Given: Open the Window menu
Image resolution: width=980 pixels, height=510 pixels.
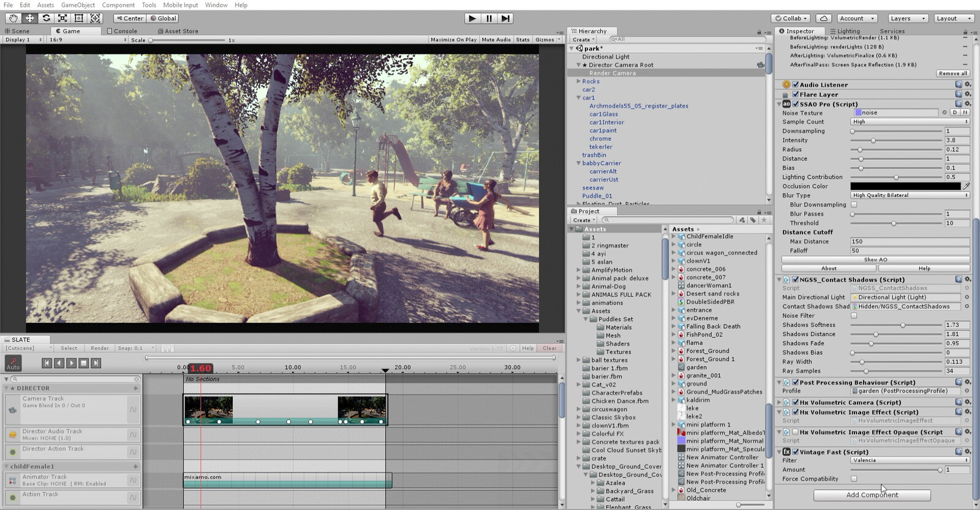Looking at the screenshot, I should point(216,5).
